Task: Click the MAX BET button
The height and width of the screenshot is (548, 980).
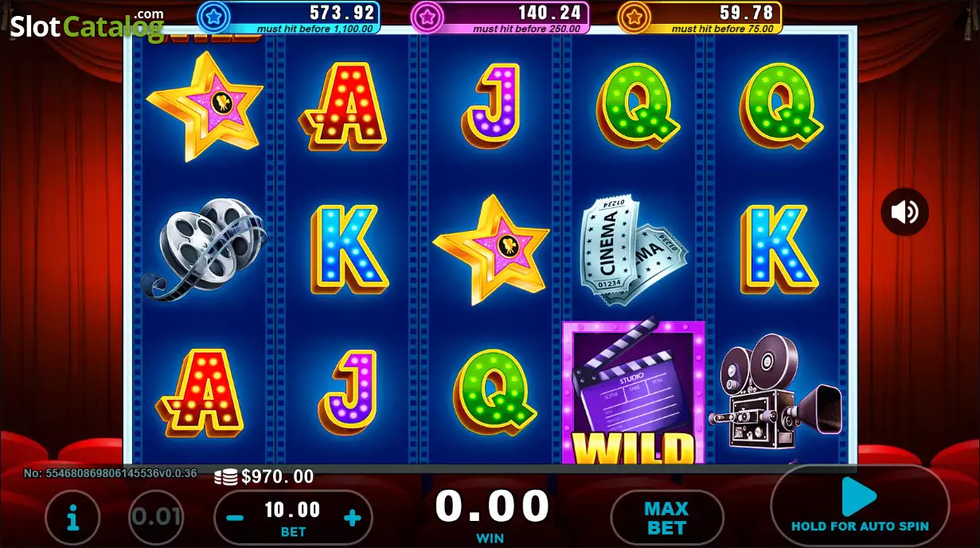Action: (x=666, y=518)
